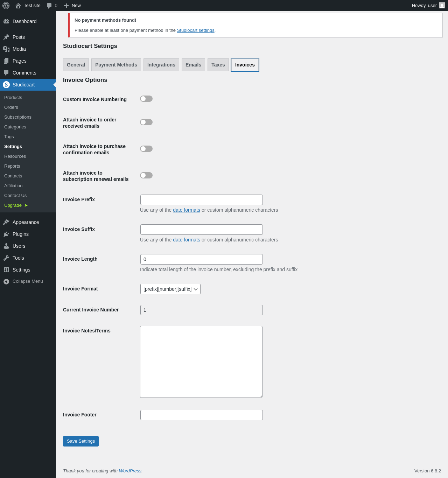Click into the Invoice Prefix field
448x478 pixels.
tap(202, 200)
